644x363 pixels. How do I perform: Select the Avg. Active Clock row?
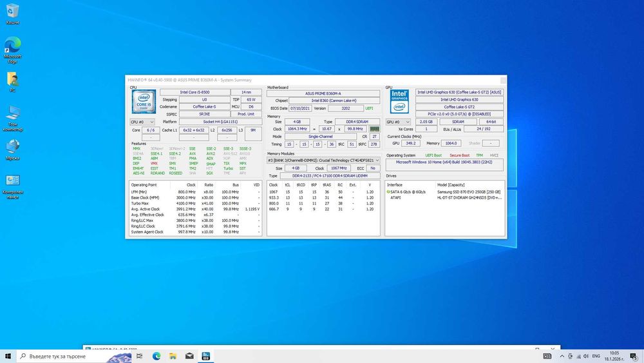[196, 210]
